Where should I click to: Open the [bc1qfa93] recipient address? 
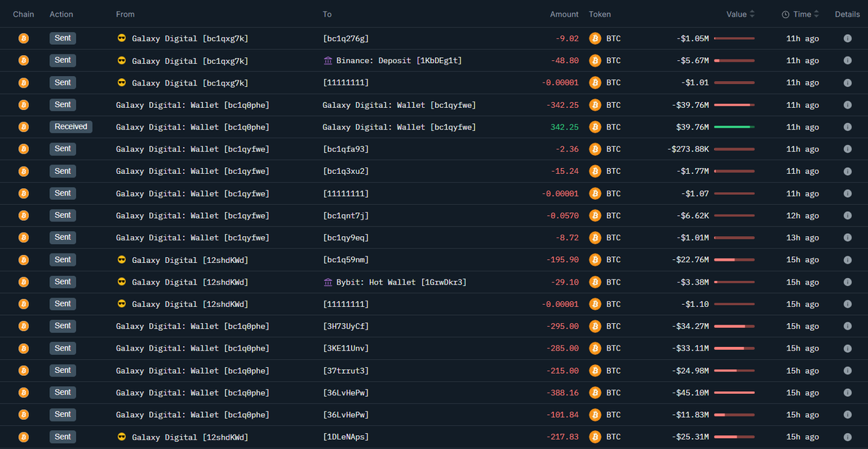coord(345,149)
